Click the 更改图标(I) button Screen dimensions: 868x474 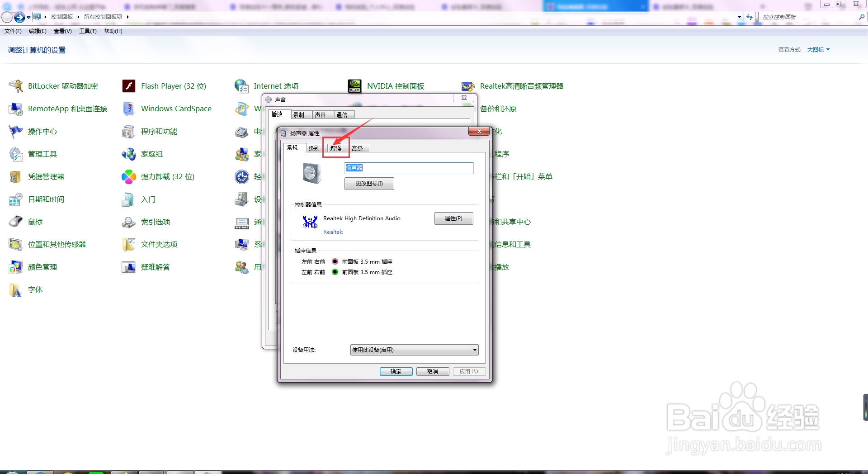click(x=369, y=184)
